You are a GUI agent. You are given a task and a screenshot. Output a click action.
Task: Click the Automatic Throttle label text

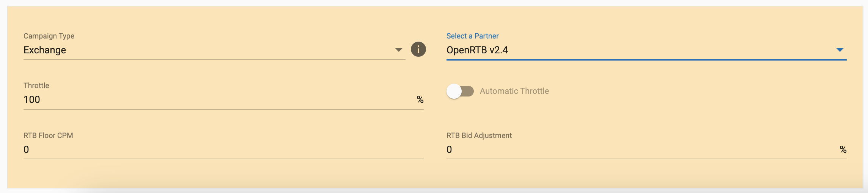514,91
